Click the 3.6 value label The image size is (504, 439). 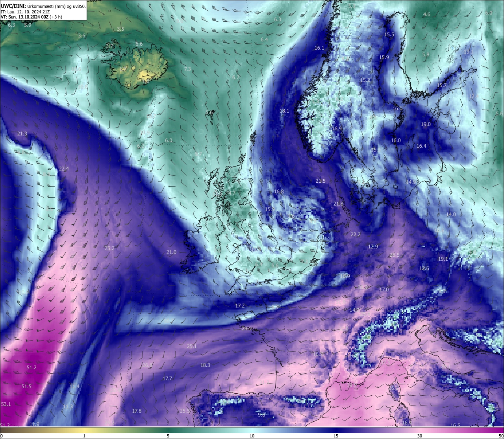click(x=82, y=36)
